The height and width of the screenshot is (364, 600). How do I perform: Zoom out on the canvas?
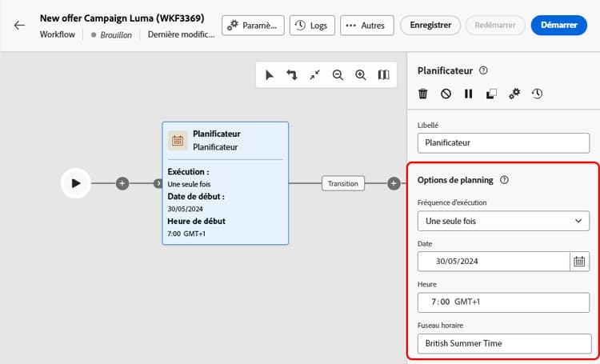pyautogui.click(x=338, y=74)
